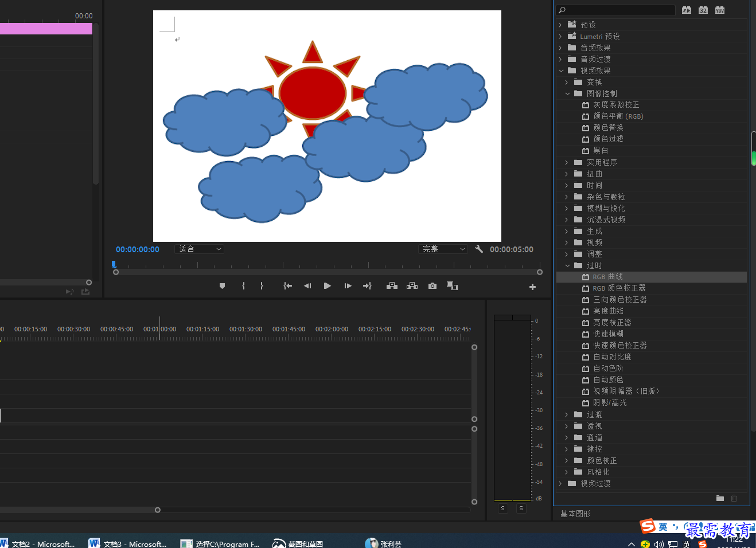Viewport: 756px width, 548px height.
Task: Click the volume speaker tray icon
Action: pos(659,544)
